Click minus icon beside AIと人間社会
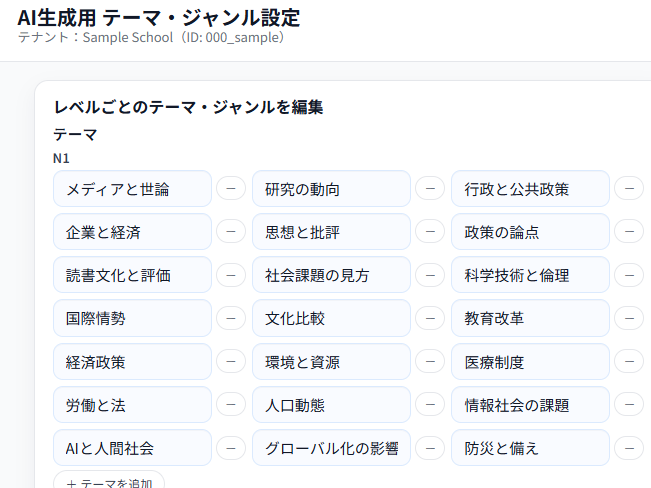The height and width of the screenshot is (488, 651). [230, 447]
